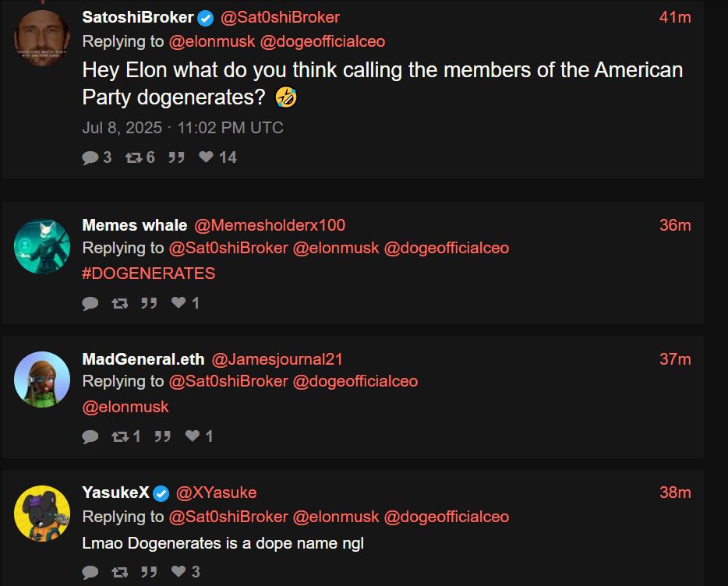Open SatoshiBroker's profile picture

click(42, 37)
